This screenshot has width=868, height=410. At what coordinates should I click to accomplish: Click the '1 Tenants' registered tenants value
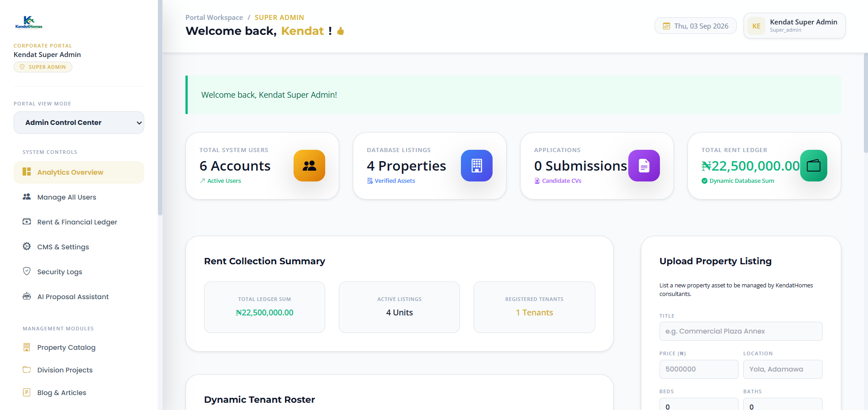[535, 313]
